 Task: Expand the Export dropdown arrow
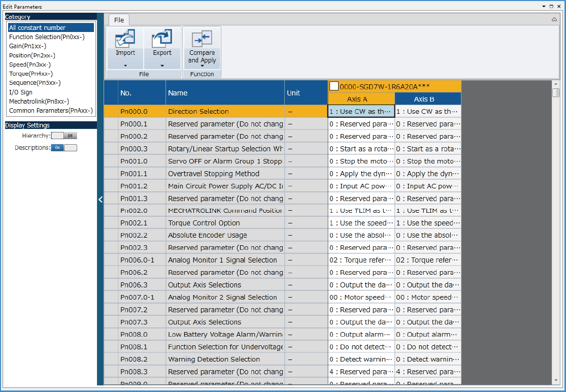coord(162,66)
